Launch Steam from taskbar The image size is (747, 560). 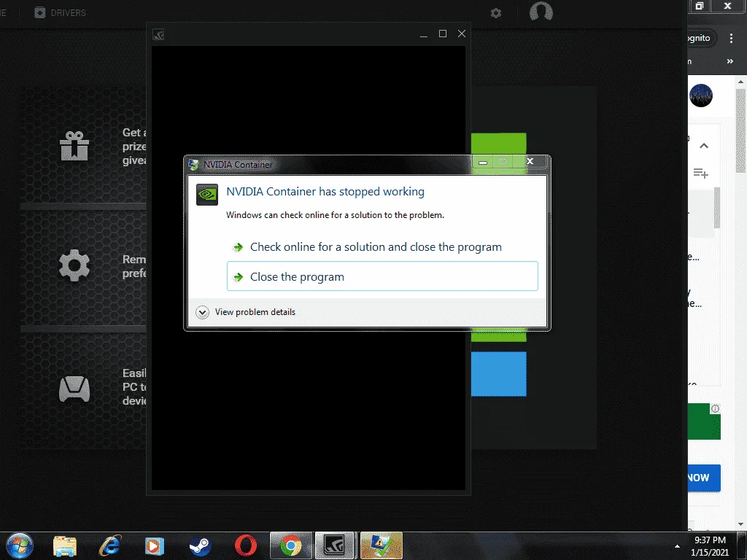click(200, 546)
